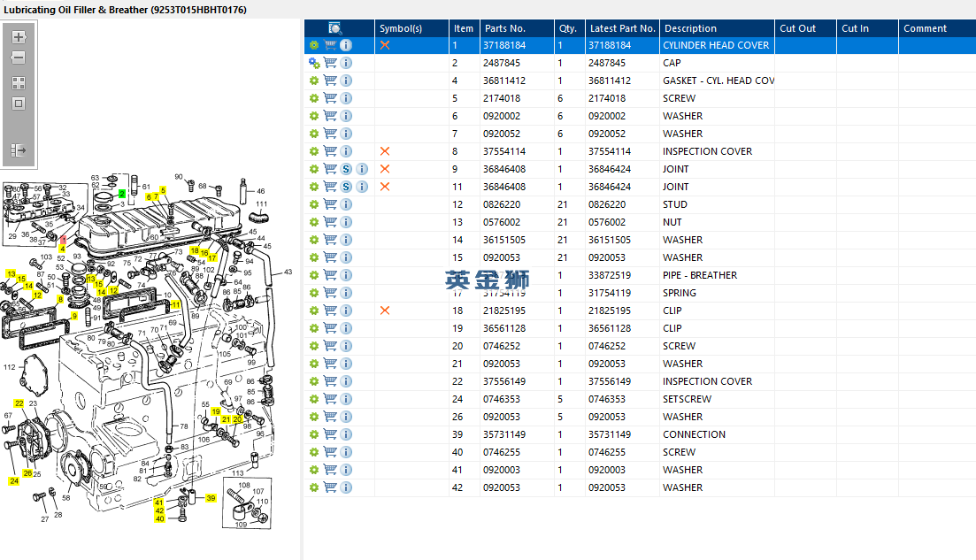
Task: Click the four-squares grid view icon
Action: (18, 82)
